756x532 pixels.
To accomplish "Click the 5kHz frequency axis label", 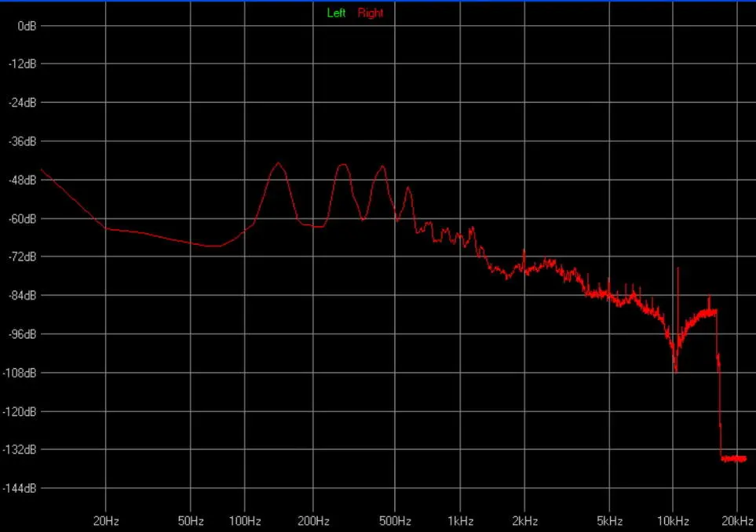I will (609, 521).
